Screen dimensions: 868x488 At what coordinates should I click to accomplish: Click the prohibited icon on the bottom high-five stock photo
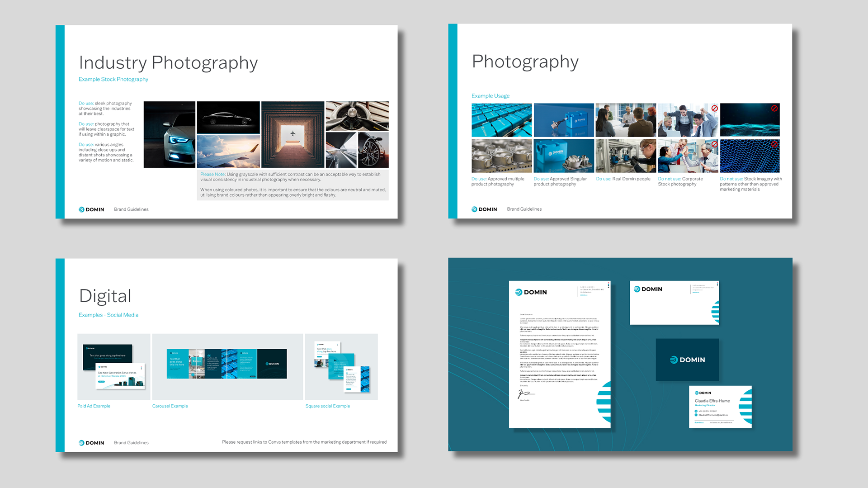click(x=714, y=144)
